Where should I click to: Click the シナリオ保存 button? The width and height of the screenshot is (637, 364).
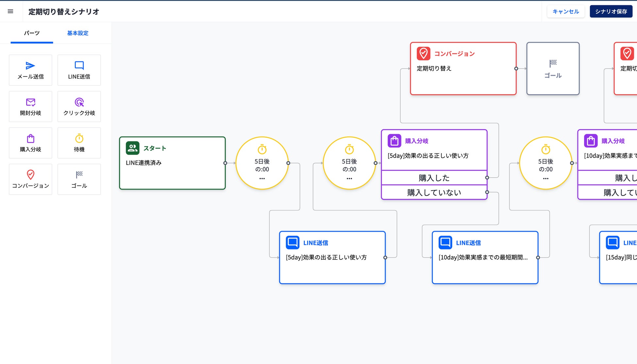pyautogui.click(x=611, y=11)
